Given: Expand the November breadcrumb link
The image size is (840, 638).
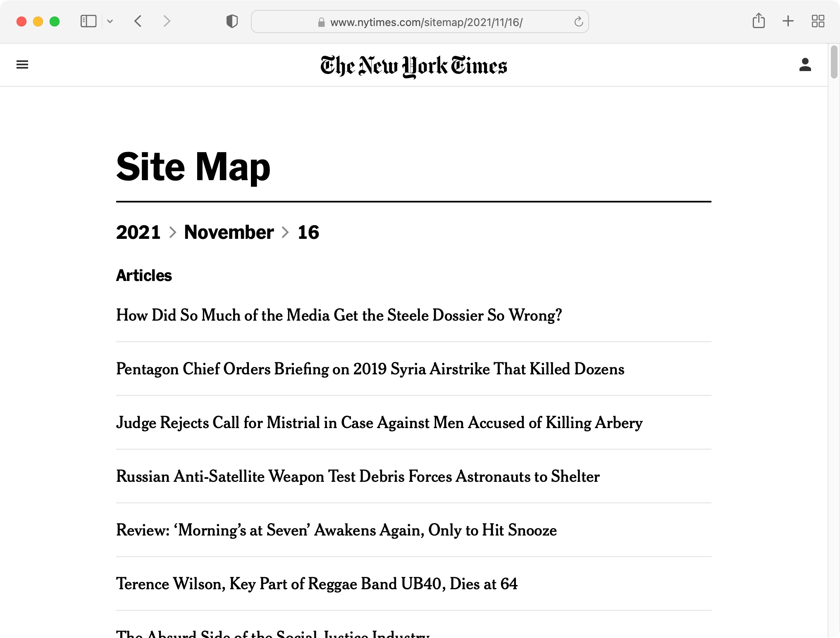Looking at the screenshot, I should [229, 232].
